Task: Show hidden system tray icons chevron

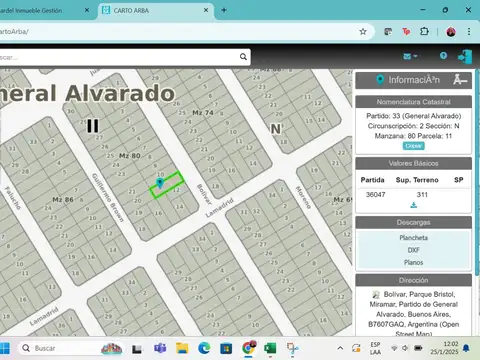Action: (340, 348)
